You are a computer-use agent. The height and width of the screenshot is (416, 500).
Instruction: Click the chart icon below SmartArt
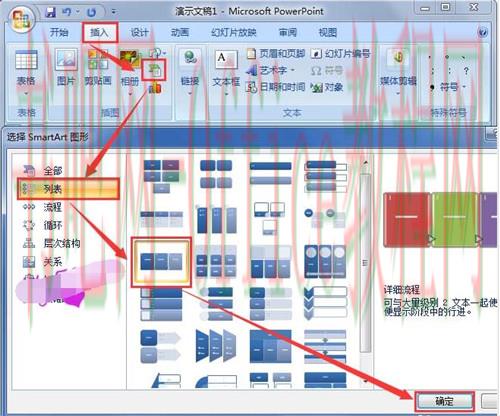click(154, 88)
